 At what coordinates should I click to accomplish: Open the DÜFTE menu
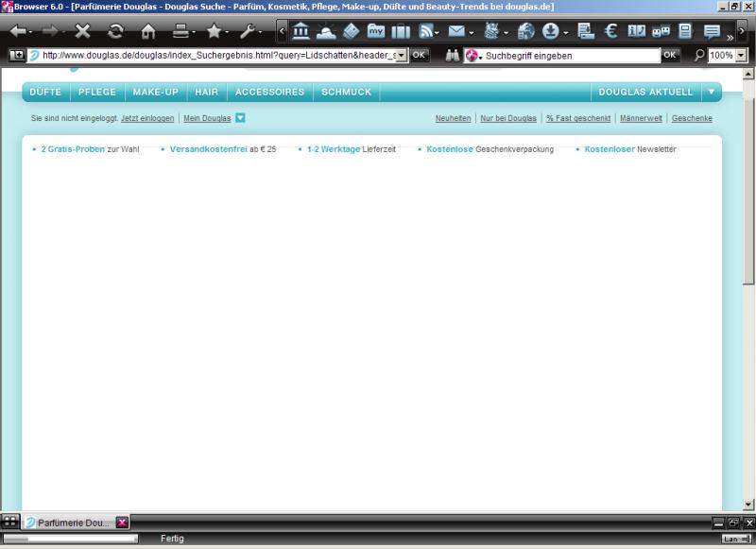pos(45,92)
